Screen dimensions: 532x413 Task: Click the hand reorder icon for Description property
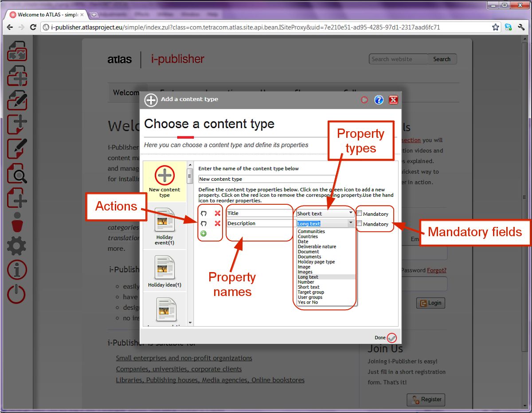click(204, 223)
